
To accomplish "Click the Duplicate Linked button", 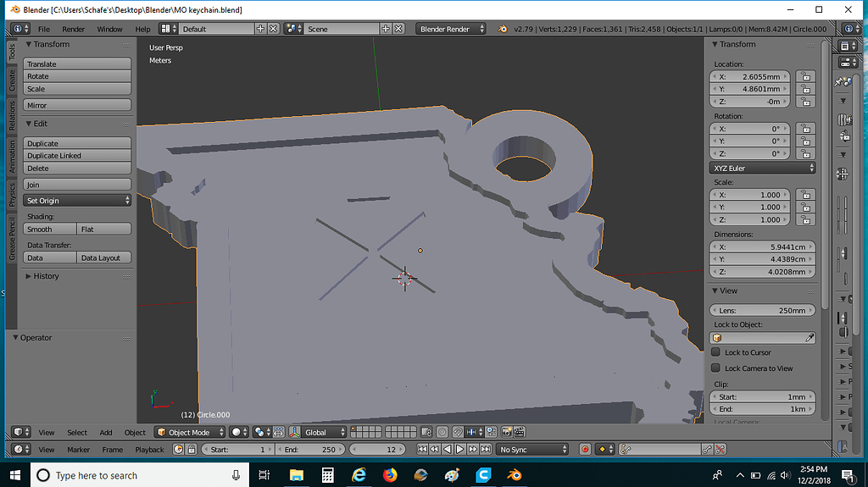I will 77,156.
